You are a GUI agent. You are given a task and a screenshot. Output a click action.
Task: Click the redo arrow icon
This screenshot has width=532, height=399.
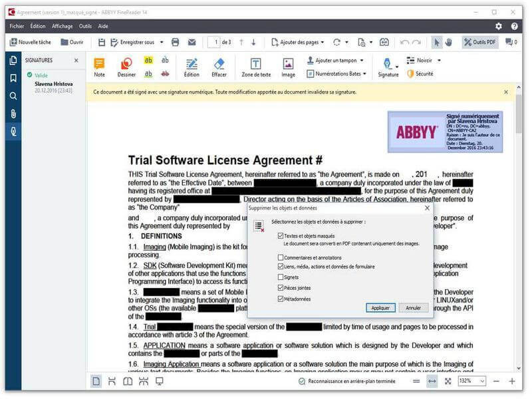[417, 42]
